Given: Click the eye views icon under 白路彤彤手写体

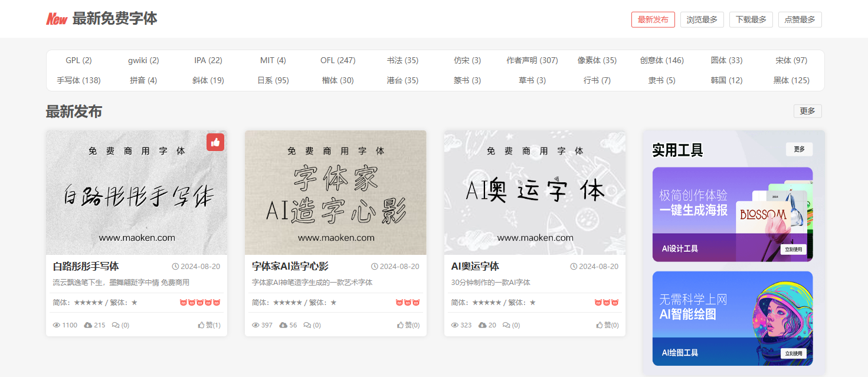Looking at the screenshot, I should pos(57,325).
